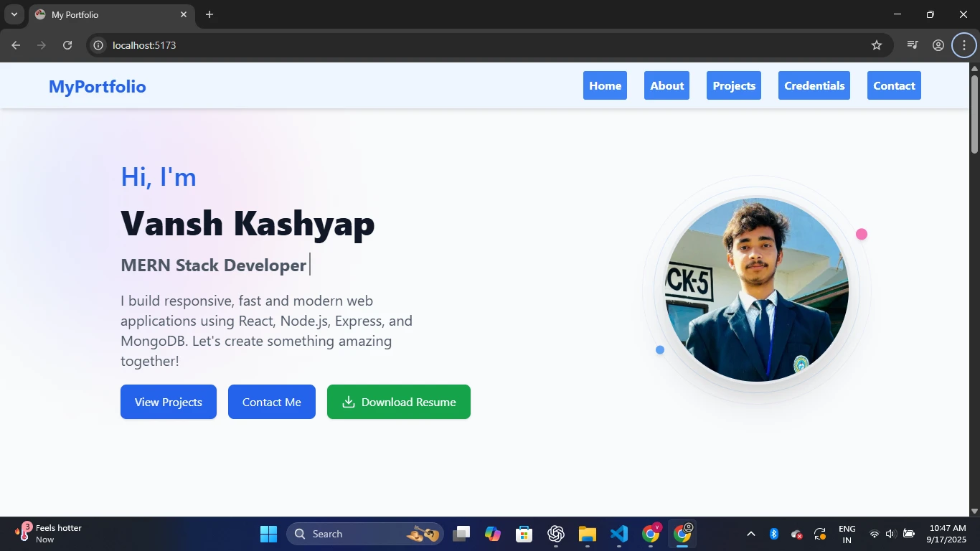The width and height of the screenshot is (980, 551).
Task: Open Microsoft Store from the taskbar
Action: tap(524, 534)
